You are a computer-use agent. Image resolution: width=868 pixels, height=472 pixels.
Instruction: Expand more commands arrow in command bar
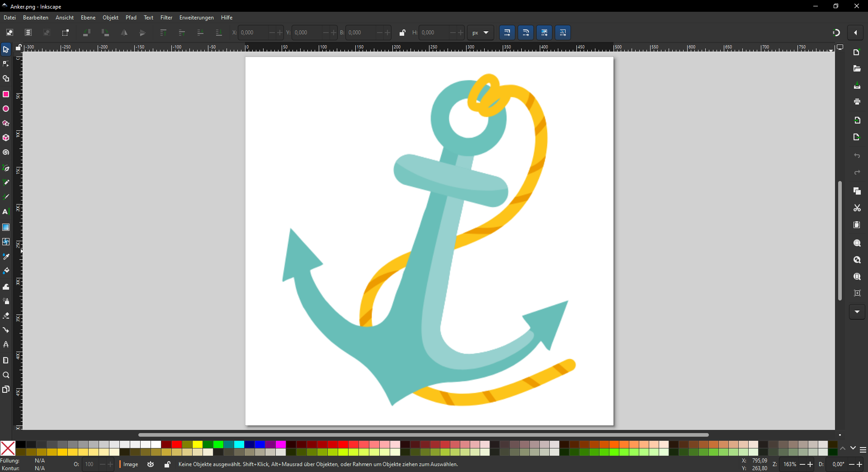click(857, 312)
